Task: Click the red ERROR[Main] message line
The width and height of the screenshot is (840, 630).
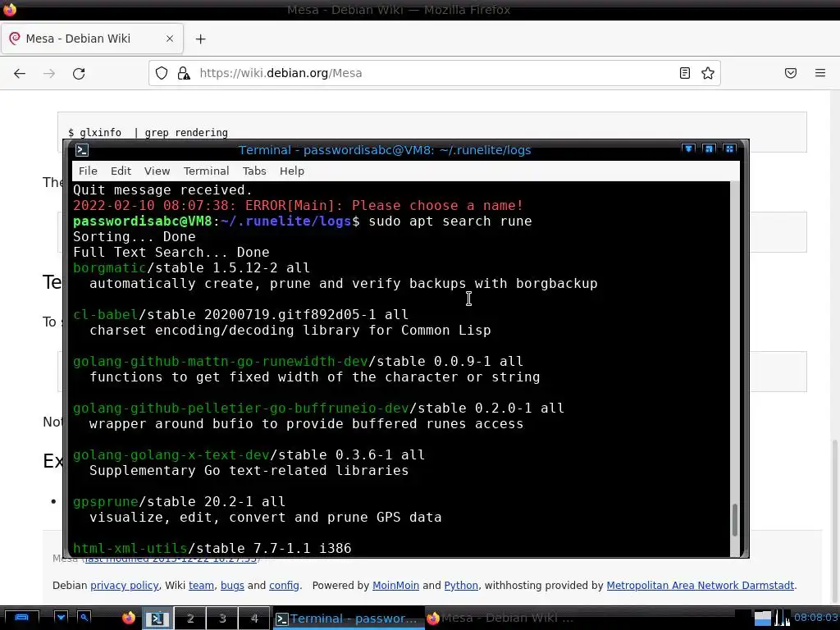Action: [x=298, y=206]
